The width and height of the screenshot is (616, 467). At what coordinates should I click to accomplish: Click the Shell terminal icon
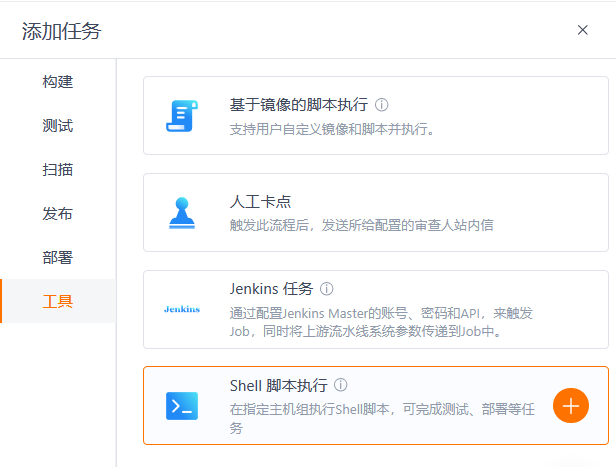click(181, 405)
